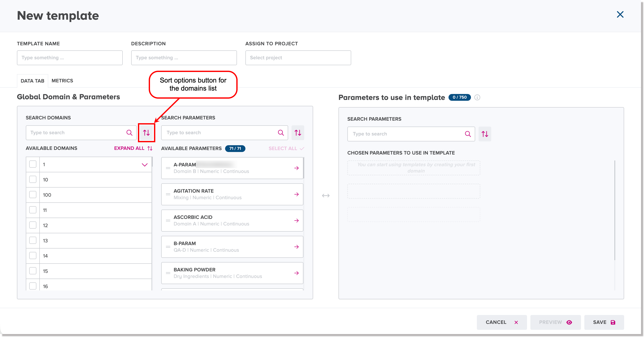Open sort options for available parameters search

298,133
